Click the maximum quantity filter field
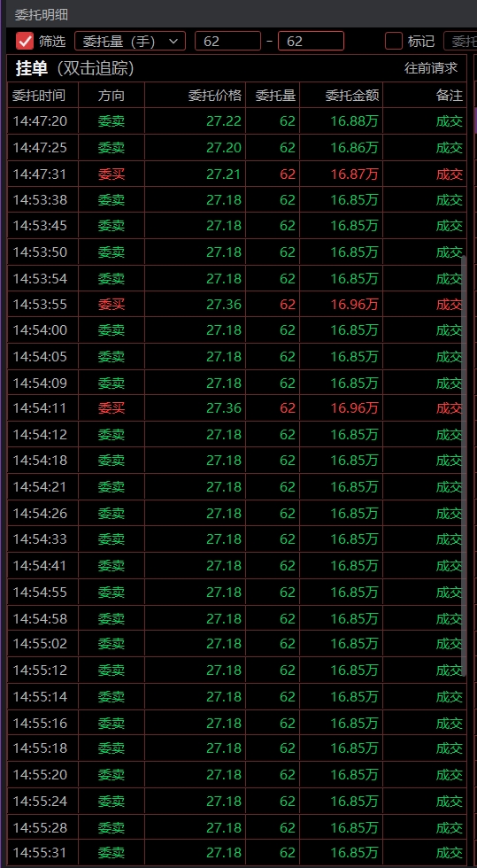The width and height of the screenshot is (477, 868). click(x=311, y=41)
